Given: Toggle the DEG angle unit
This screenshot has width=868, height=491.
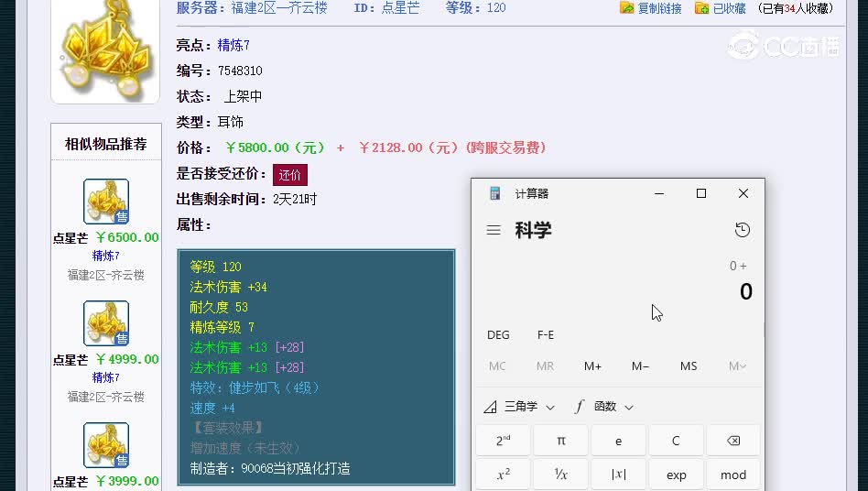Looking at the screenshot, I should pyautogui.click(x=498, y=335).
